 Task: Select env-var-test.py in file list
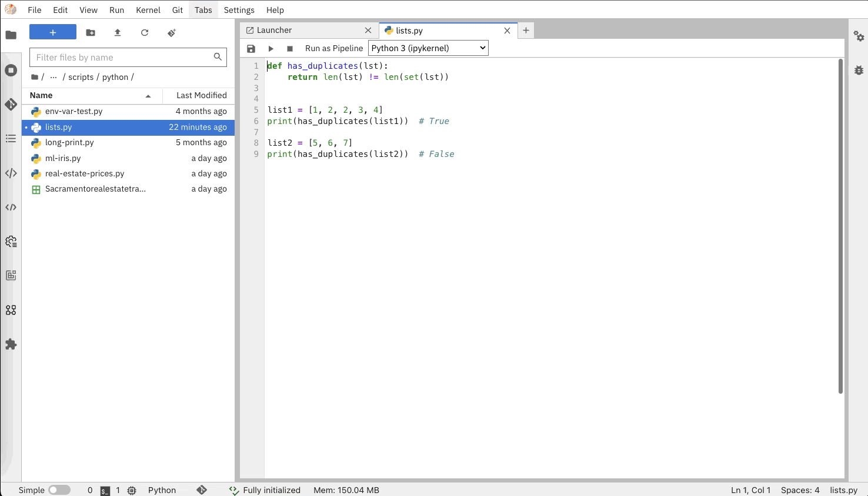[x=128, y=111]
